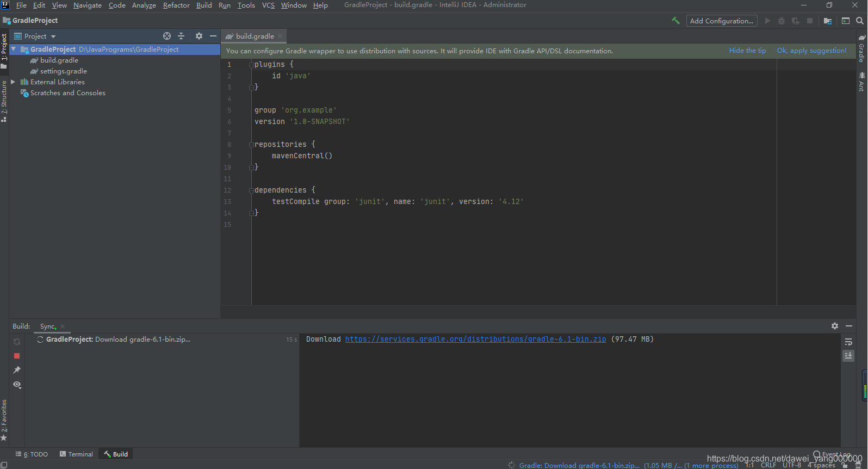Open the Navigate menu
Screen dimensions: 868x469
click(x=88, y=5)
